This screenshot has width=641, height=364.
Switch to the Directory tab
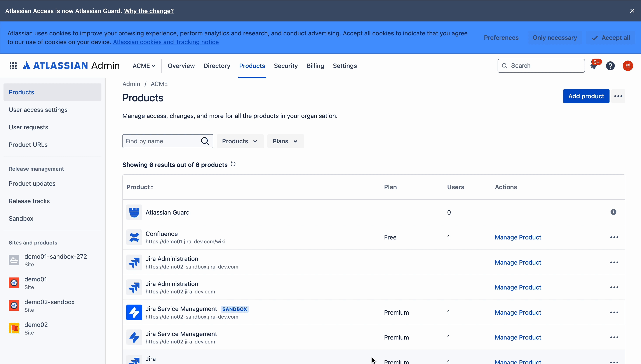pos(217,66)
